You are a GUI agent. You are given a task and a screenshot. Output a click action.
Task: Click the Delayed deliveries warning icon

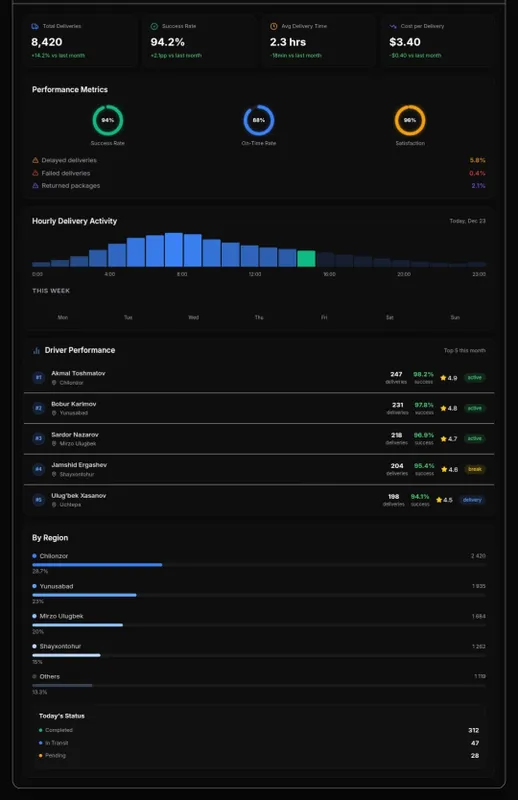click(35, 160)
